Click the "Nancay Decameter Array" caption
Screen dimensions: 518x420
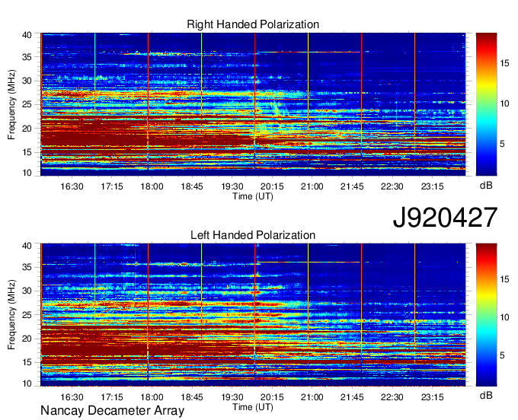pos(112,410)
